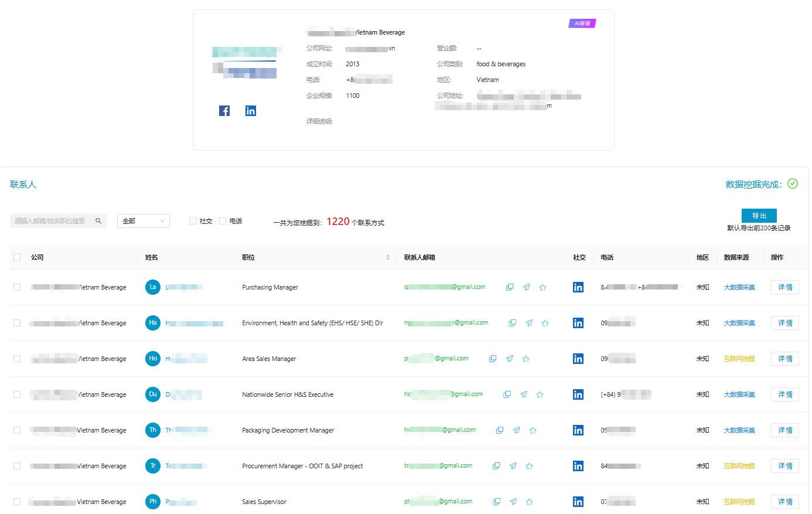
Task: Click the search magnifier icon in contacts
Action: (98, 221)
